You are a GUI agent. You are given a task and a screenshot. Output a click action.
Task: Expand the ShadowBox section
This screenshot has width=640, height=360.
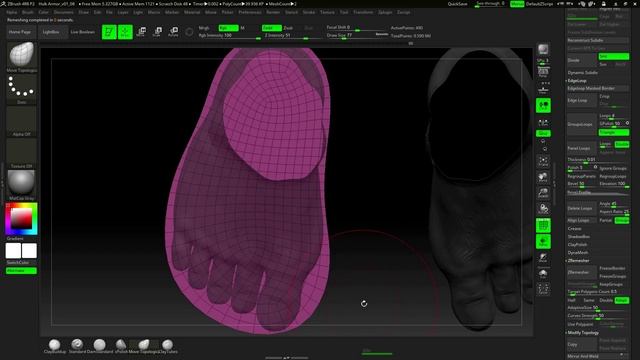pos(579,237)
